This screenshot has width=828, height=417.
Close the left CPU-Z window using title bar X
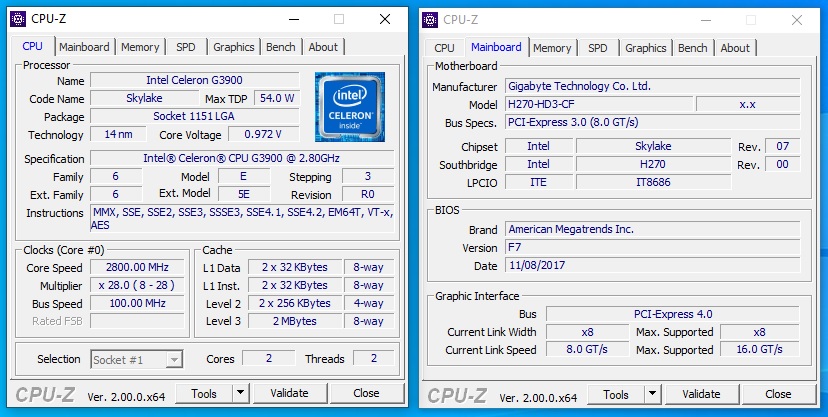point(385,19)
